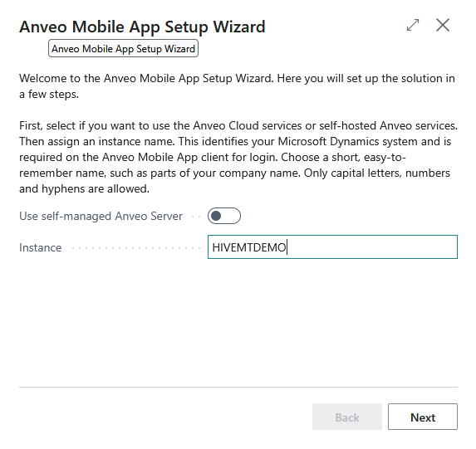Click the empty right half of the server toggle
The width and height of the screenshot is (476, 449).
click(x=232, y=216)
